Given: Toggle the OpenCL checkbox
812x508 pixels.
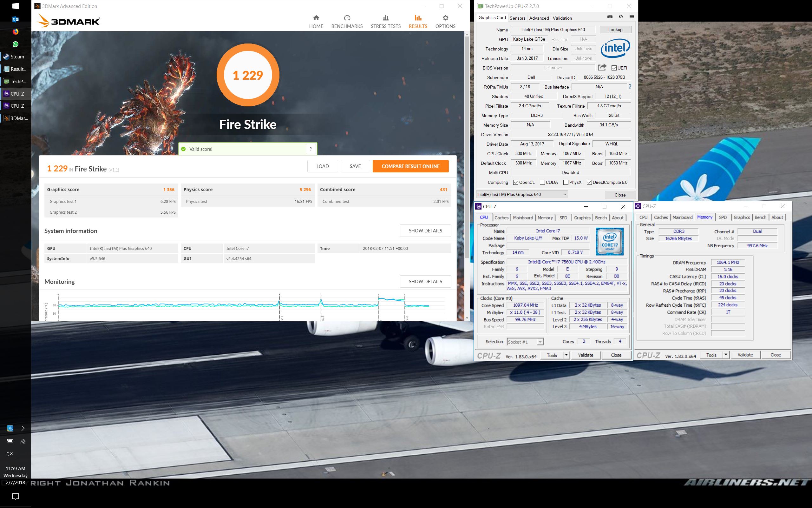Looking at the screenshot, I should coord(516,183).
